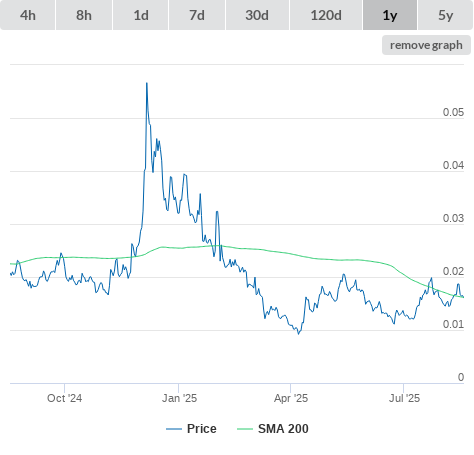474x455 pixels.
Task: Click the green SMA 200 legend line marker
Action: coord(245,429)
